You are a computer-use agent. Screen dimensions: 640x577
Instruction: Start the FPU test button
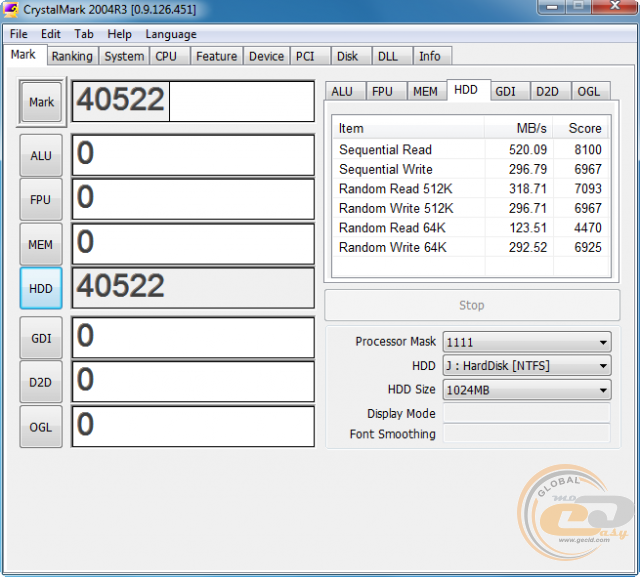[x=41, y=200]
